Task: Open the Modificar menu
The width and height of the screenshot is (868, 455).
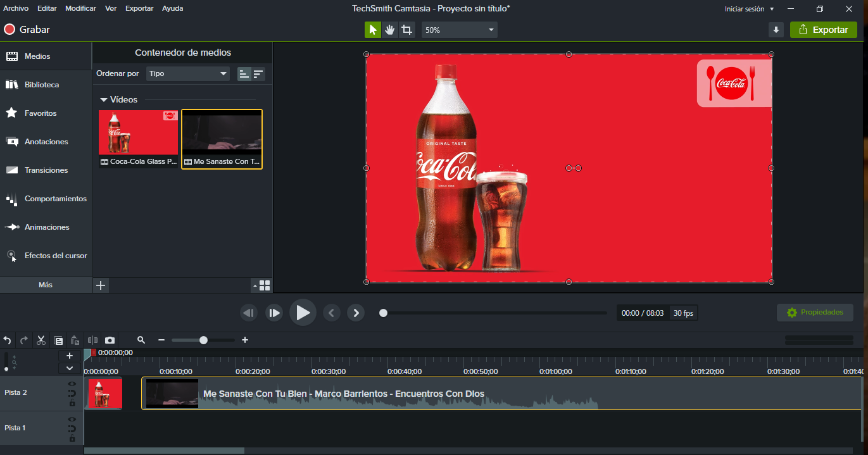Action: point(80,8)
